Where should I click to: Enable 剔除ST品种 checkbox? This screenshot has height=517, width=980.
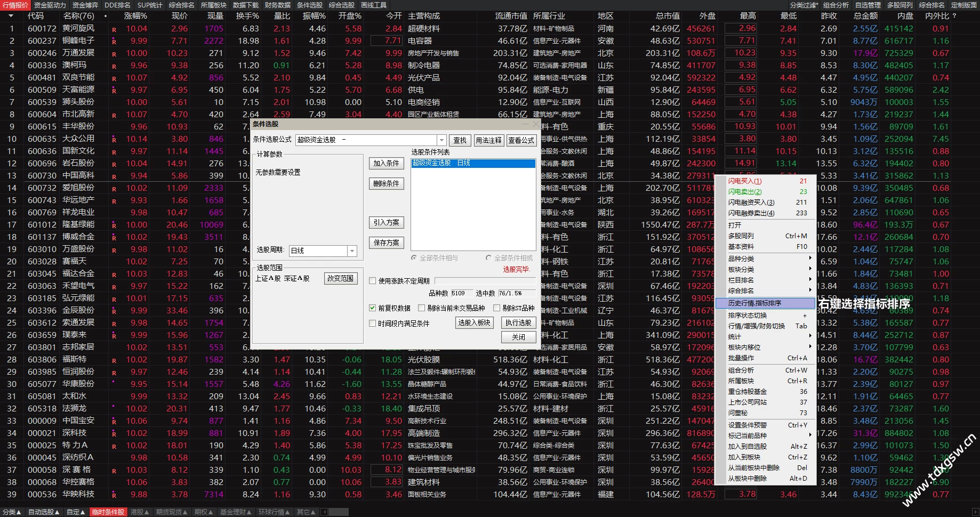click(497, 308)
